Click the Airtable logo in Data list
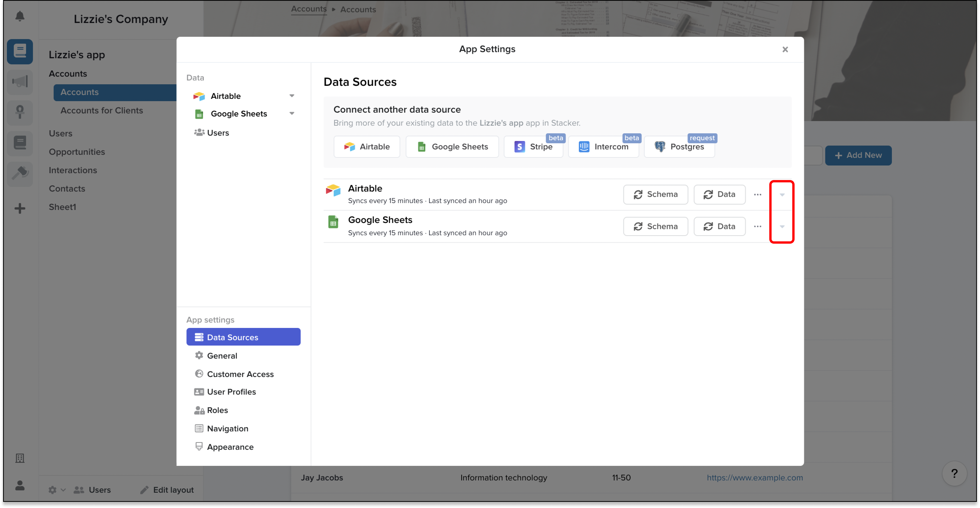 pos(199,96)
